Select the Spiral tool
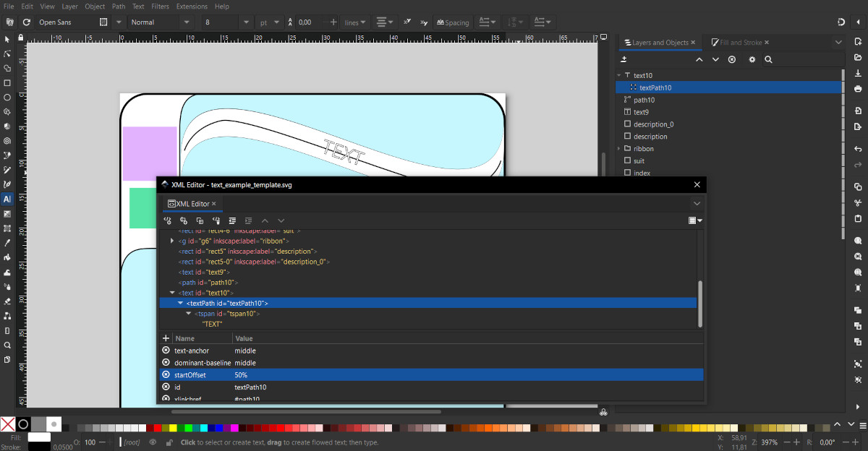Image resolution: width=868 pixels, height=451 pixels. (7, 140)
